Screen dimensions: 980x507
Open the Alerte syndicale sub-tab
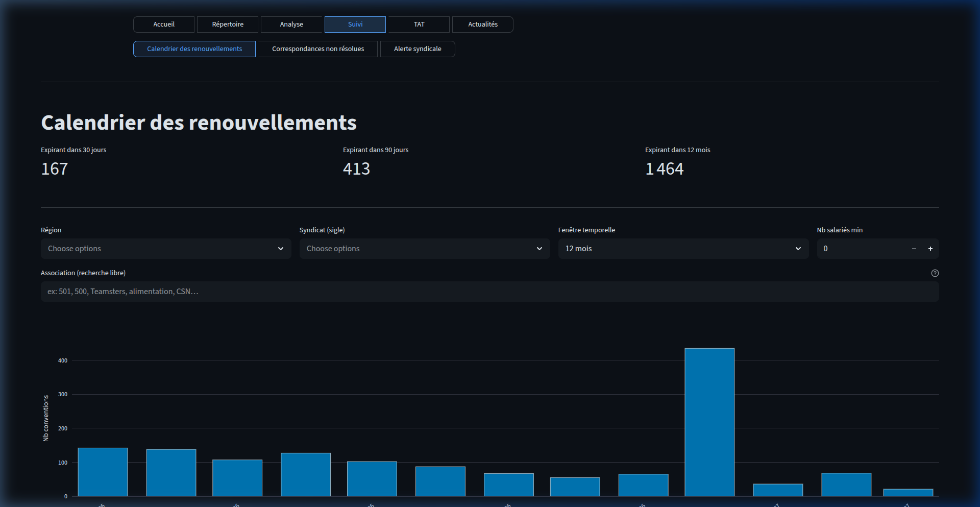[x=418, y=49]
